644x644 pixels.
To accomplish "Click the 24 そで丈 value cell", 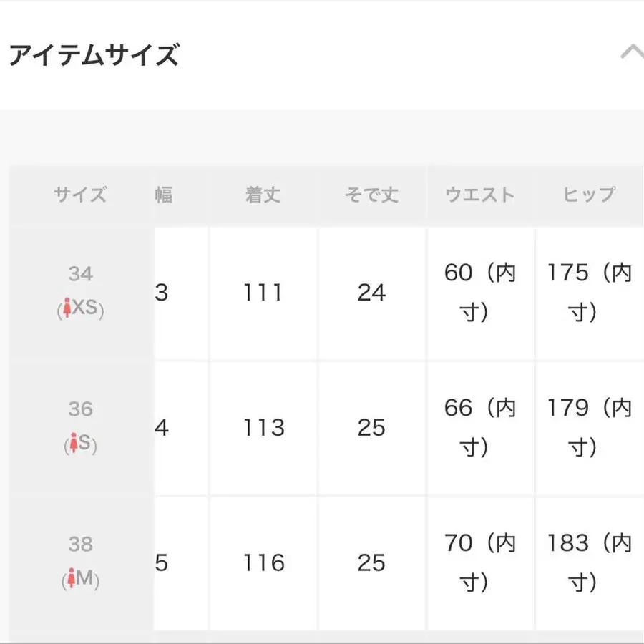I will coord(371,293).
